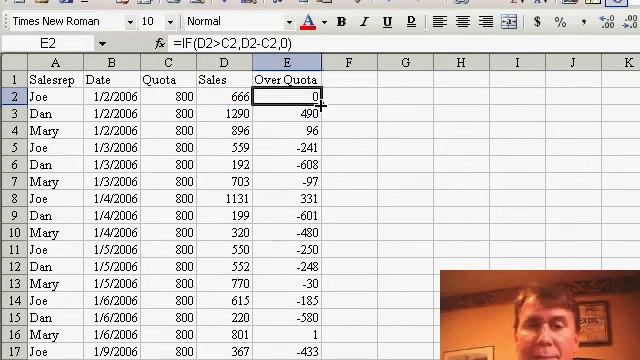
Task: Select column B header
Action: [x=112, y=62]
